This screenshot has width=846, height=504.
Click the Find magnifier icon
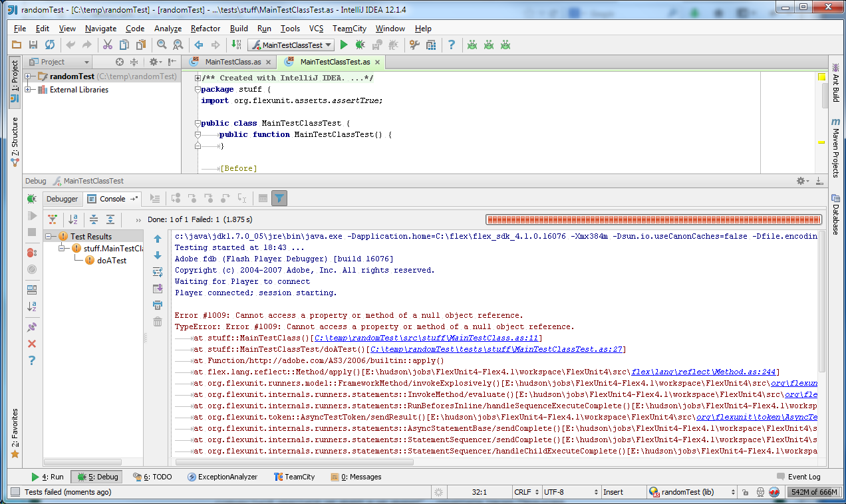[162, 45]
